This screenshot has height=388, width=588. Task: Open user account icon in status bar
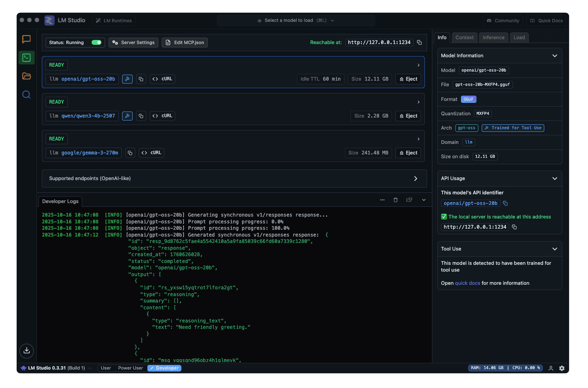click(x=551, y=368)
